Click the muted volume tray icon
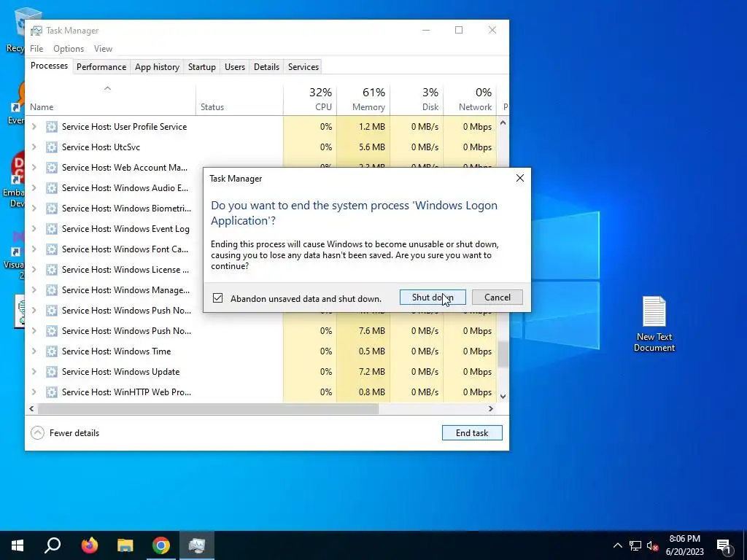 (652, 545)
